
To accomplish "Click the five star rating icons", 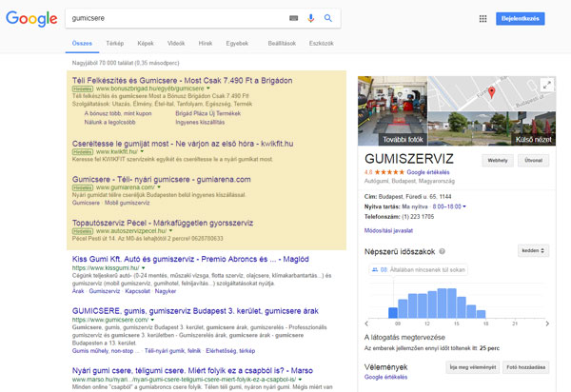I will coord(389,172).
